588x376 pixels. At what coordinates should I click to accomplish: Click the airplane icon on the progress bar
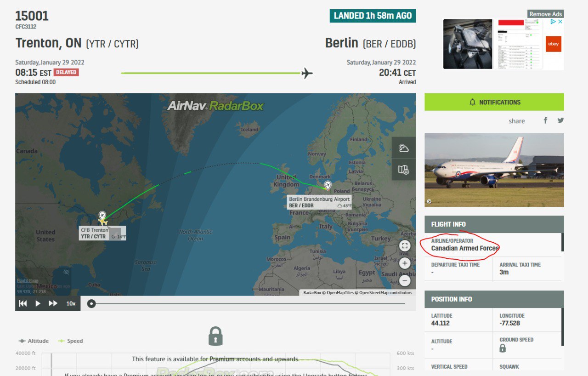307,73
